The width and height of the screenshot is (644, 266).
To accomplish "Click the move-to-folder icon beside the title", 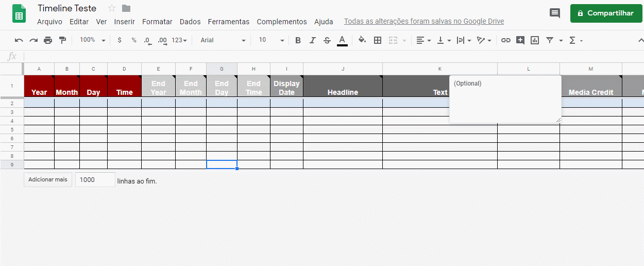I will (x=126, y=8).
